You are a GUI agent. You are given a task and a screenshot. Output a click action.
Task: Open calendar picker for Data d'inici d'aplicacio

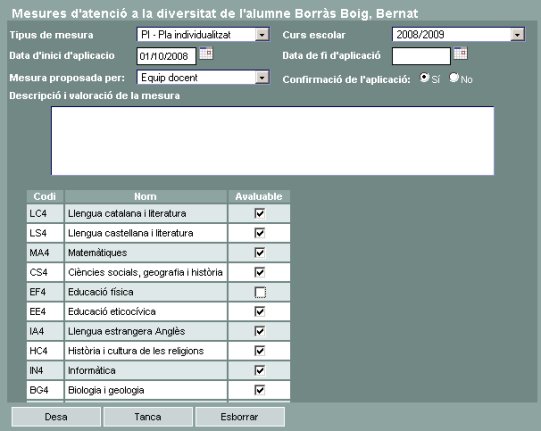(x=206, y=53)
